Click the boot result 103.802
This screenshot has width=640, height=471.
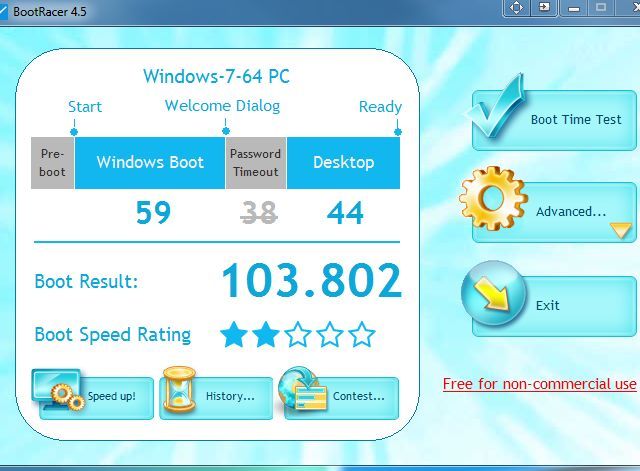tap(312, 280)
